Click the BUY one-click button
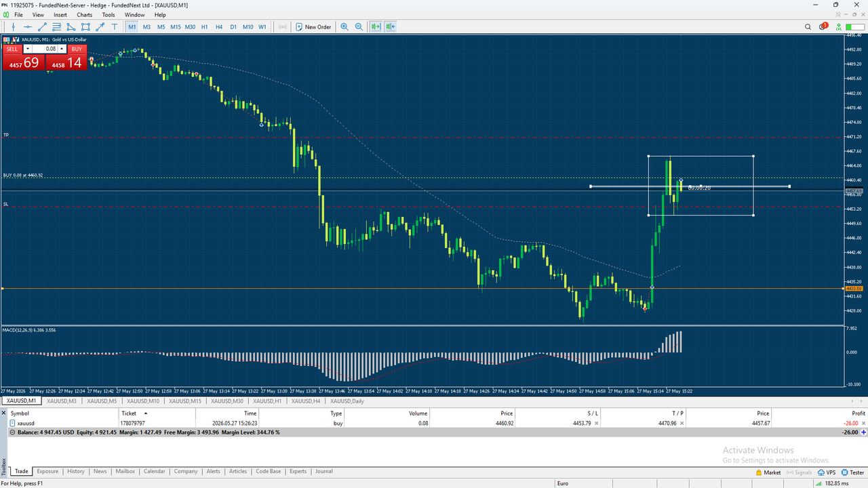Screen dimensions: 868x488 tap(77, 49)
